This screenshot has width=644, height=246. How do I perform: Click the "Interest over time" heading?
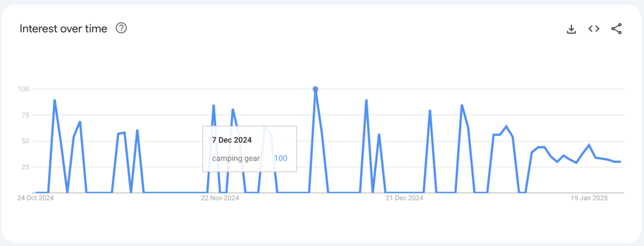(x=63, y=28)
